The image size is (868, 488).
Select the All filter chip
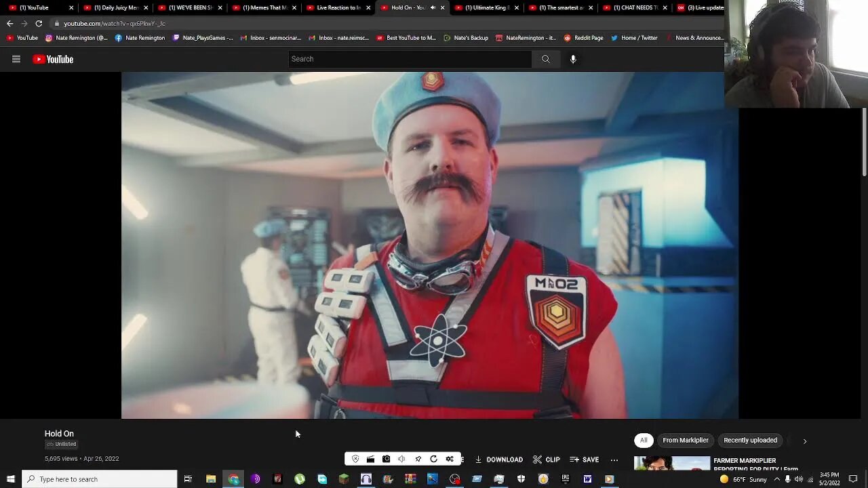[x=644, y=441]
